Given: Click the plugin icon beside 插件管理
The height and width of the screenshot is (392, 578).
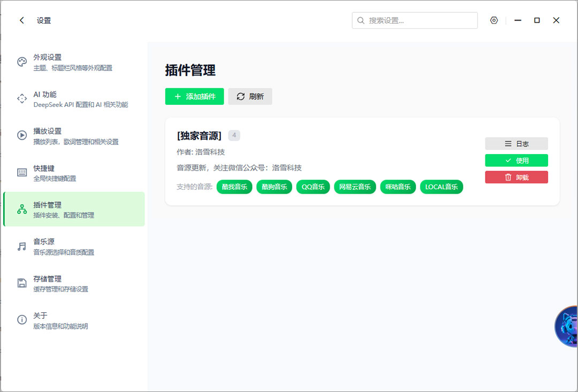Looking at the screenshot, I should tap(22, 208).
